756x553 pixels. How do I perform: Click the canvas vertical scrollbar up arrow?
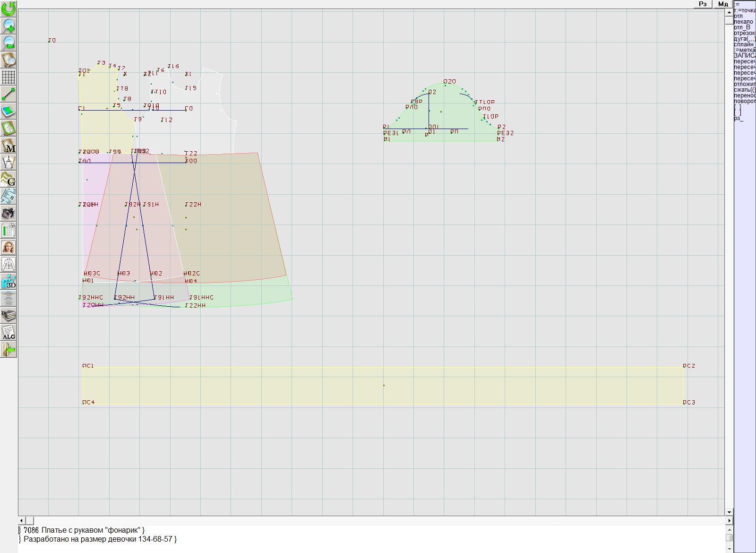(x=729, y=11)
